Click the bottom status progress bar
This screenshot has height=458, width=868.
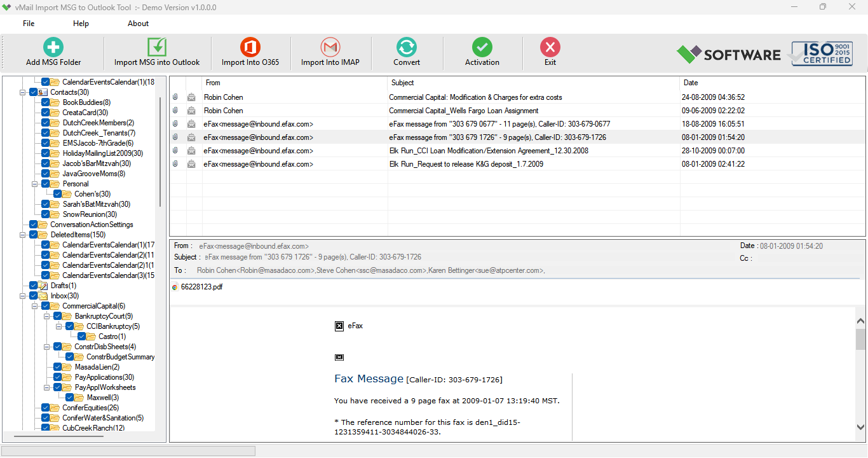click(128, 450)
